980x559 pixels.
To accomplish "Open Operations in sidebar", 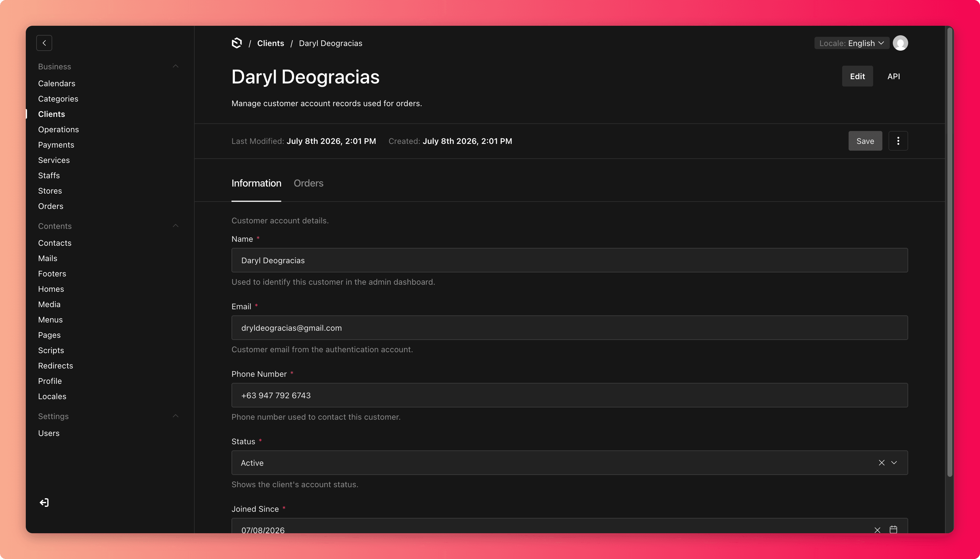I will tap(58, 129).
